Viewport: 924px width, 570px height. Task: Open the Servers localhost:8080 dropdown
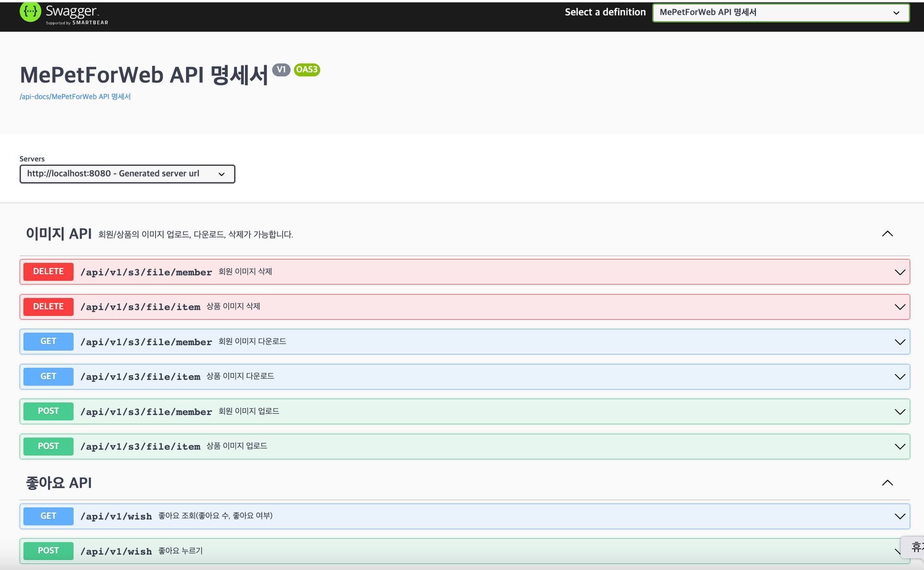pos(127,174)
